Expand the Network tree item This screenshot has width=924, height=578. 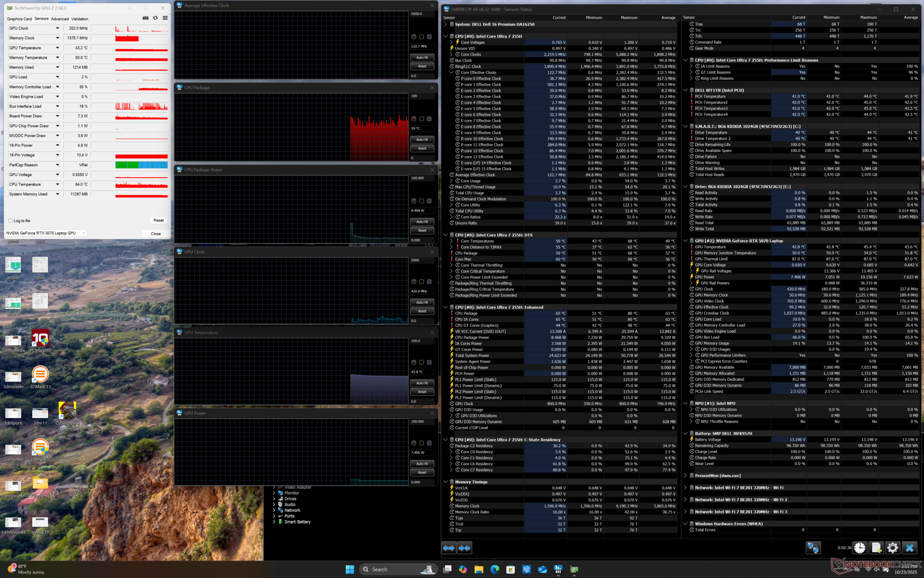[x=274, y=510]
